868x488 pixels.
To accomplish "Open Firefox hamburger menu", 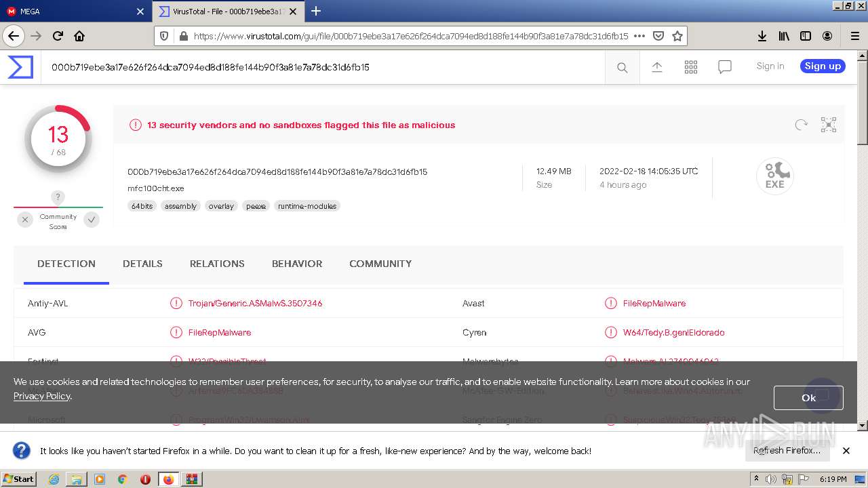I will (854, 36).
